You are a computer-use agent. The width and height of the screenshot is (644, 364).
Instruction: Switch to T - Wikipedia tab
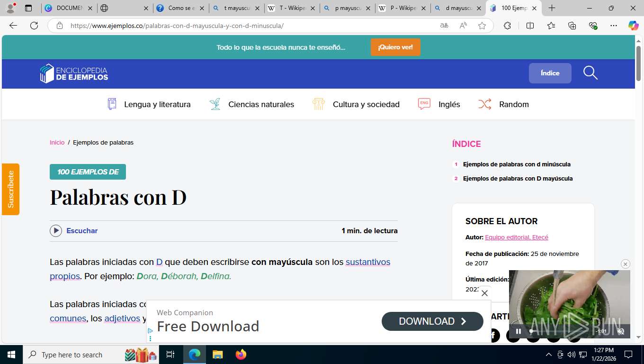[292, 8]
